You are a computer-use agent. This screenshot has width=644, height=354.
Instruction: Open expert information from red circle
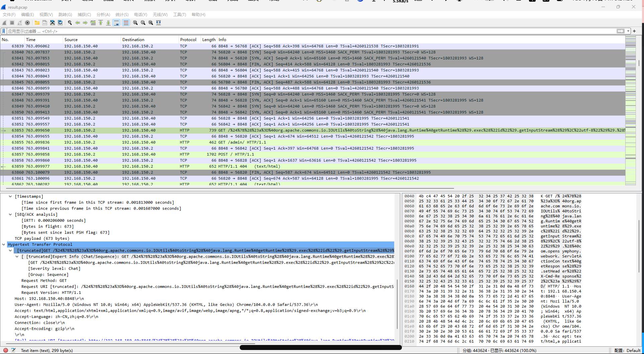6,350
